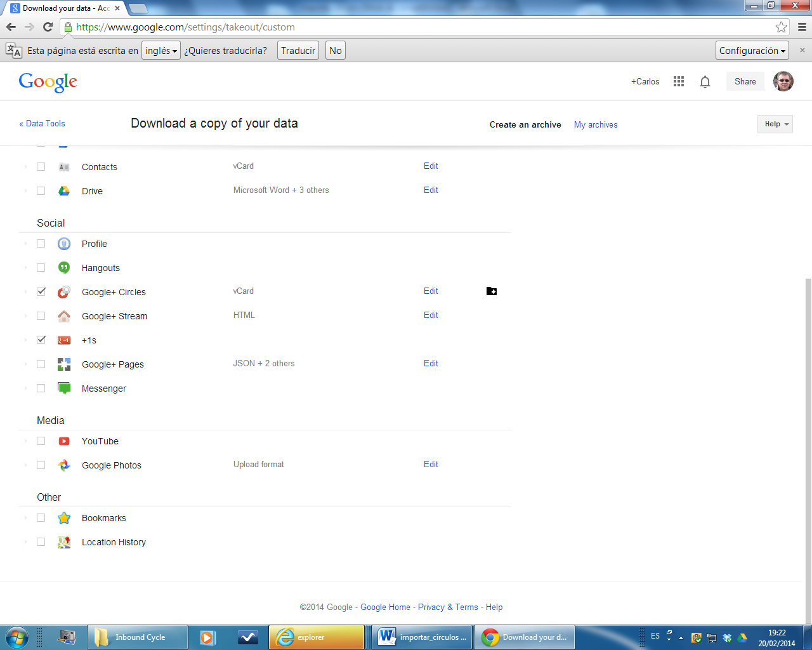Click the folder icon beside Google+ Circles
Image resolution: width=812 pixels, height=650 pixels.
(492, 291)
